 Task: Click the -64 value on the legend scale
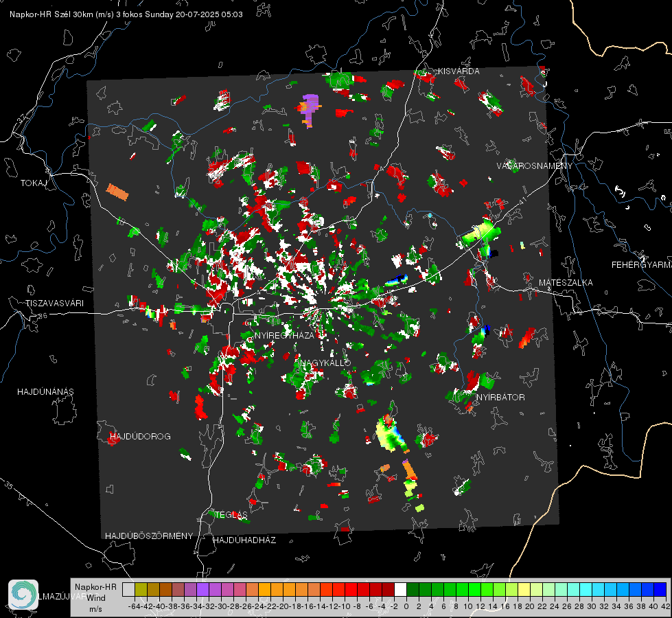coord(134,606)
